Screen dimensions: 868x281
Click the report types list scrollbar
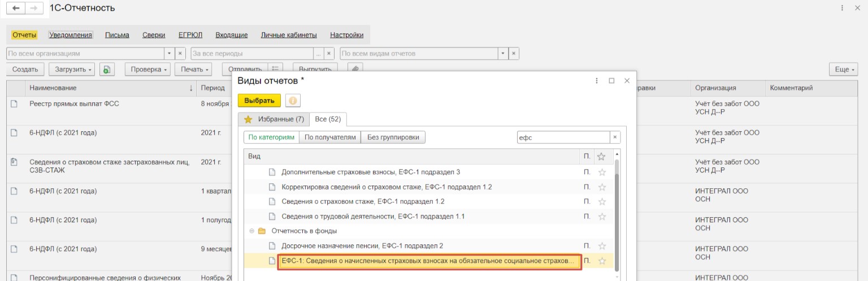pyautogui.click(x=617, y=215)
